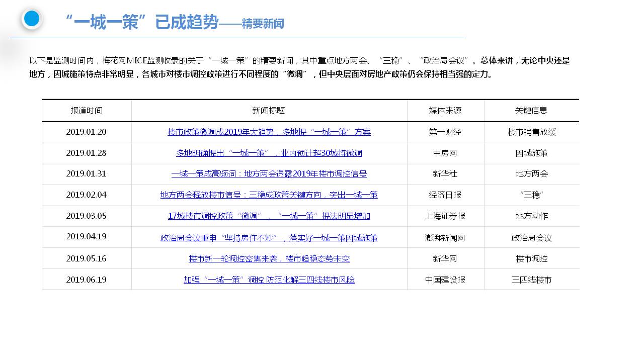The width and height of the screenshot is (644, 362).
Task: Click the blue circle icon beside the title
Action: pos(32,19)
